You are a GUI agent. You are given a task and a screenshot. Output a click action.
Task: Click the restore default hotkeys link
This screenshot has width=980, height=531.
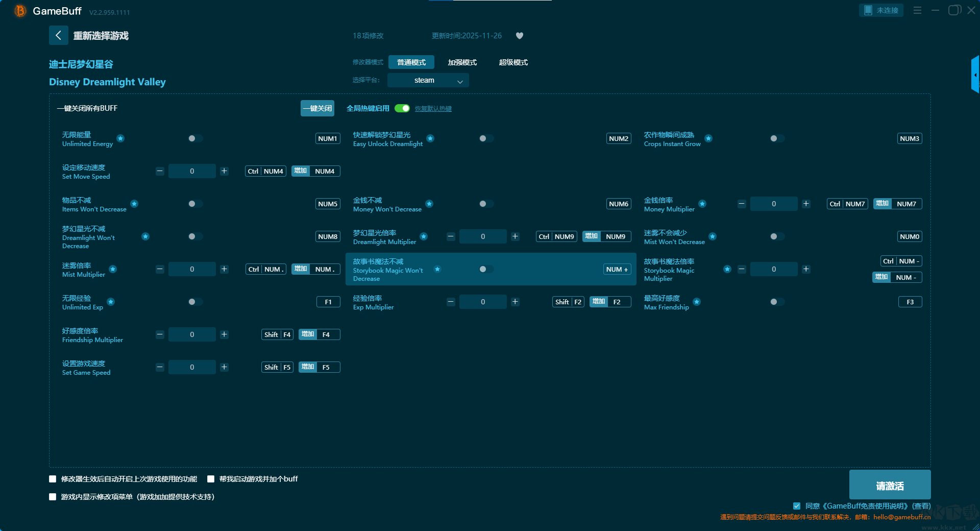(x=433, y=109)
